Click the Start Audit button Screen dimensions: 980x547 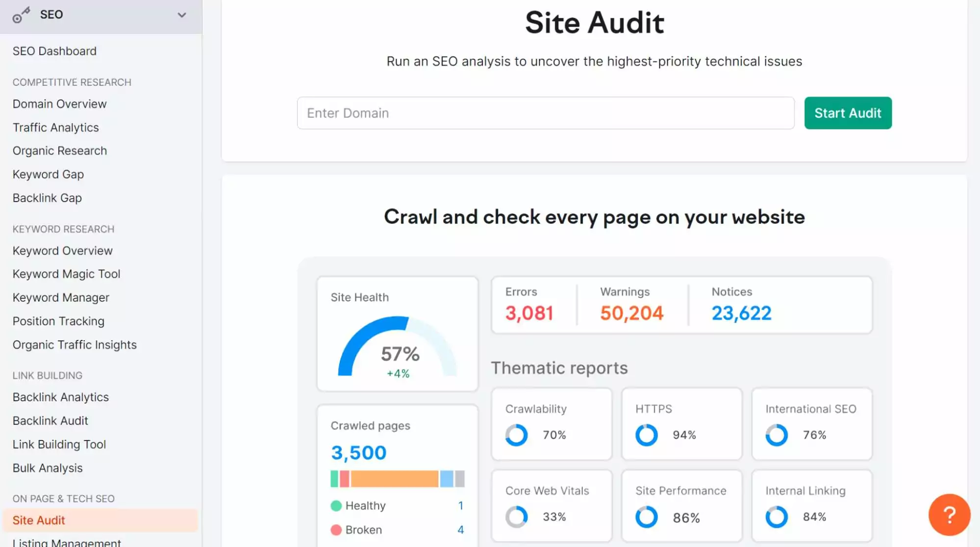click(x=848, y=113)
